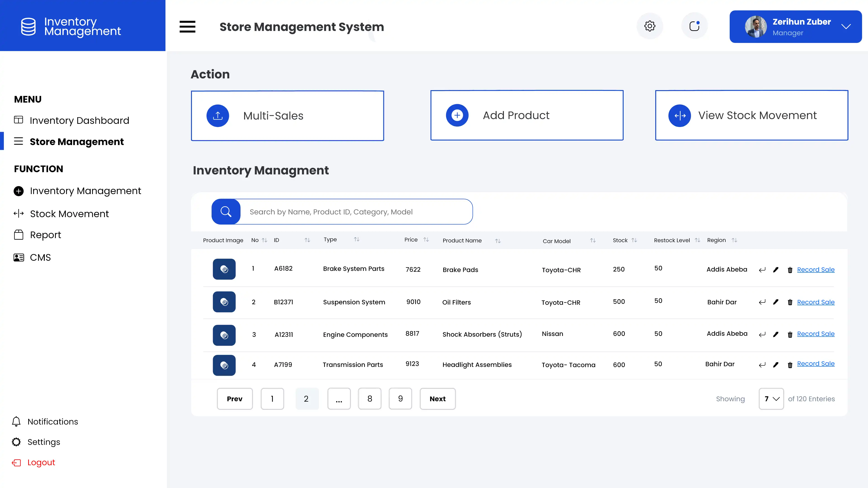Expand hidden pages with the ellipsis control
The height and width of the screenshot is (488, 868).
[339, 399]
